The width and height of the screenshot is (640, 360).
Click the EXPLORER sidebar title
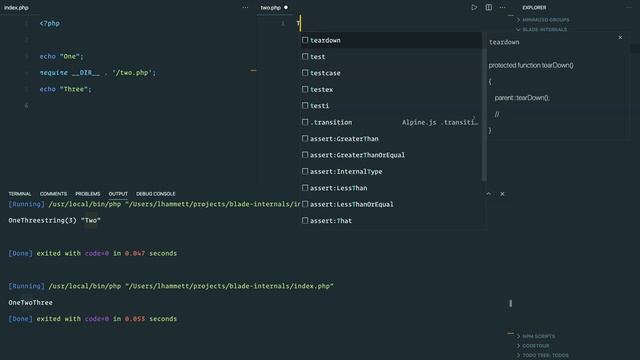534,7
